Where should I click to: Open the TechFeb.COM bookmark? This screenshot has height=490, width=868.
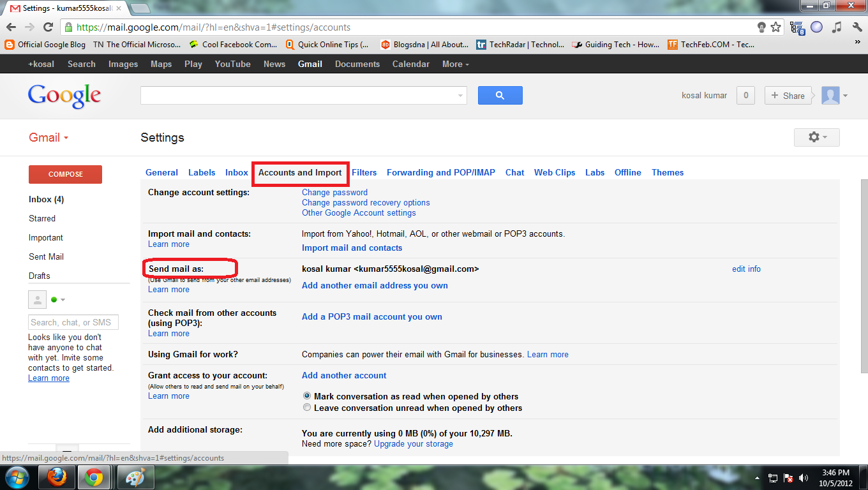tap(711, 45)
